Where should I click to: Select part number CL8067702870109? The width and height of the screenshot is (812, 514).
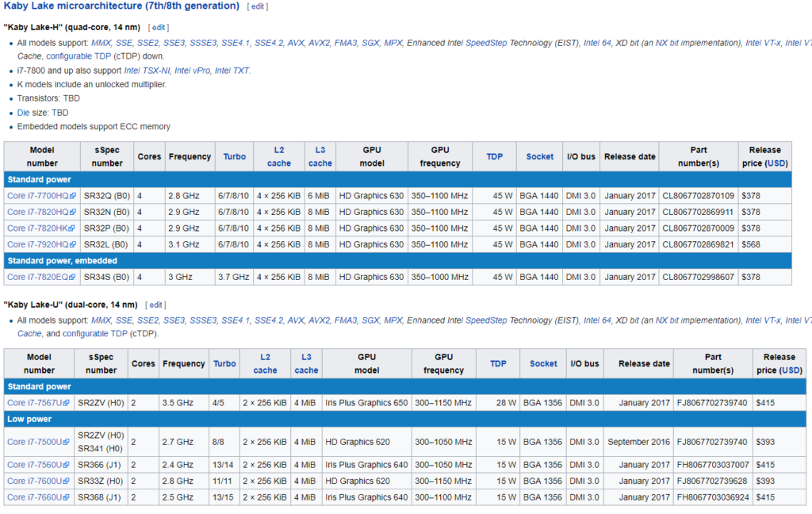point(698,196)
